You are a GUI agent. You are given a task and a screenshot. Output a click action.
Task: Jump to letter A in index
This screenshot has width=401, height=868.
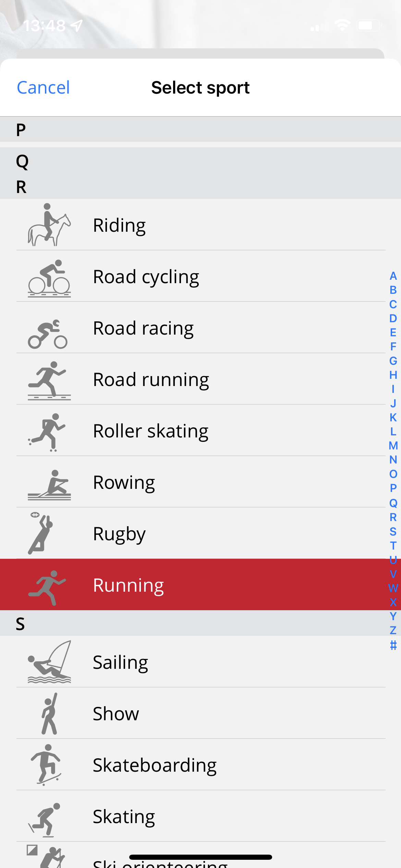coord(393,276)
